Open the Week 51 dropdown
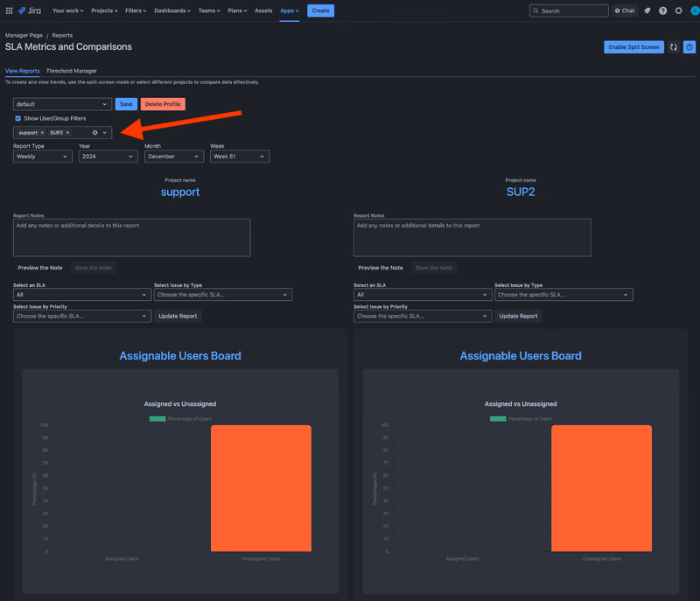Viewport: 700px width, 601px height. click(x=239, y=157)
